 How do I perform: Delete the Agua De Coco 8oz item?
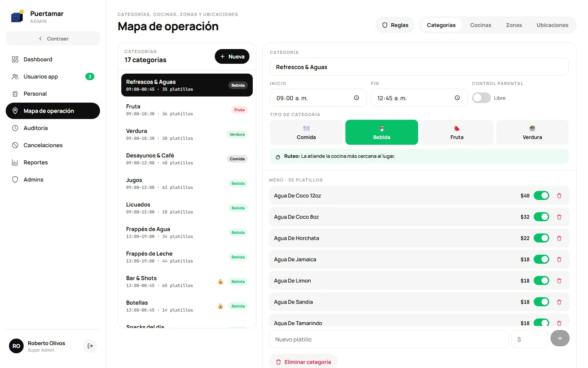pos(559,217)
